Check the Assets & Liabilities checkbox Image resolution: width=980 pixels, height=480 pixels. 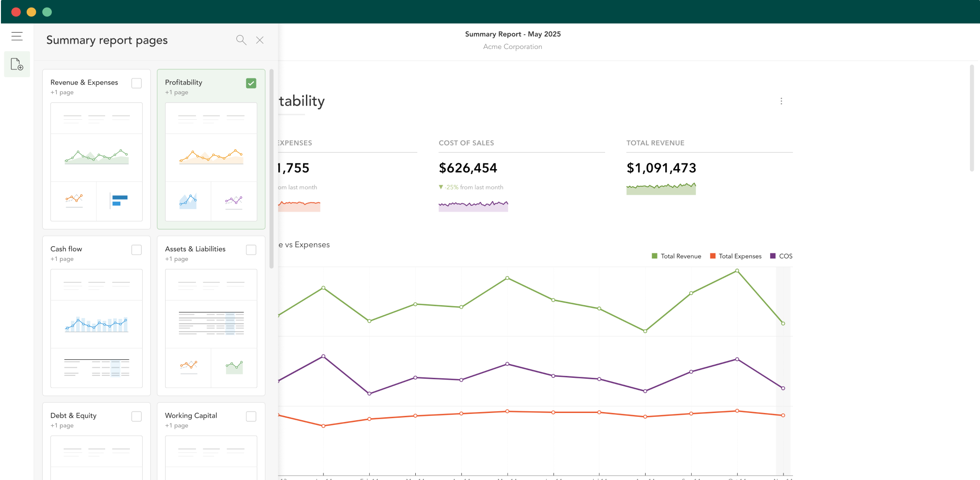(251, 250)
